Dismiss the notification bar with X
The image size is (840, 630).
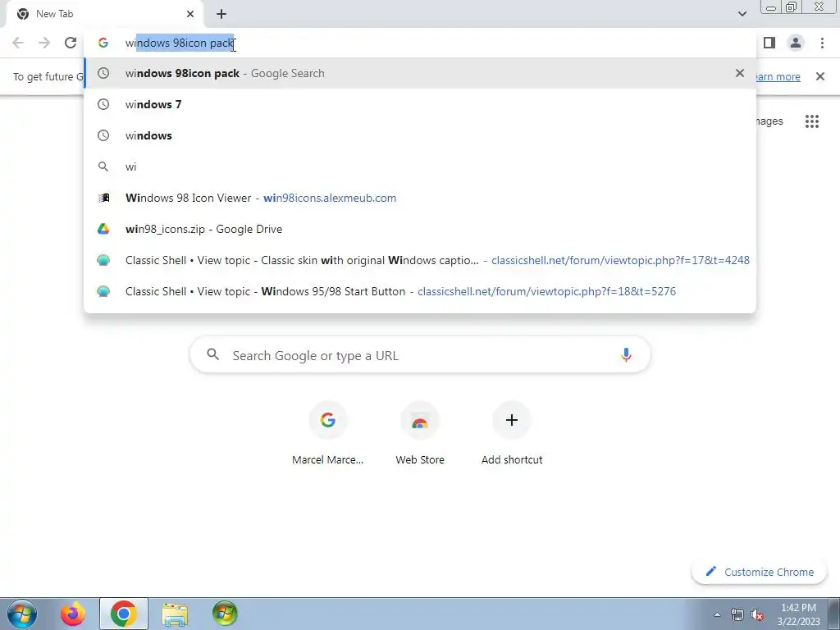(820, 76)
